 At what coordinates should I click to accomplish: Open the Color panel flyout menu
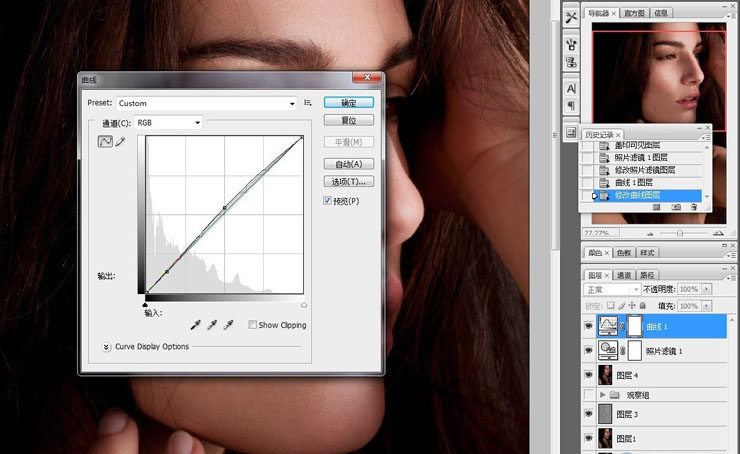pos(732,255)
